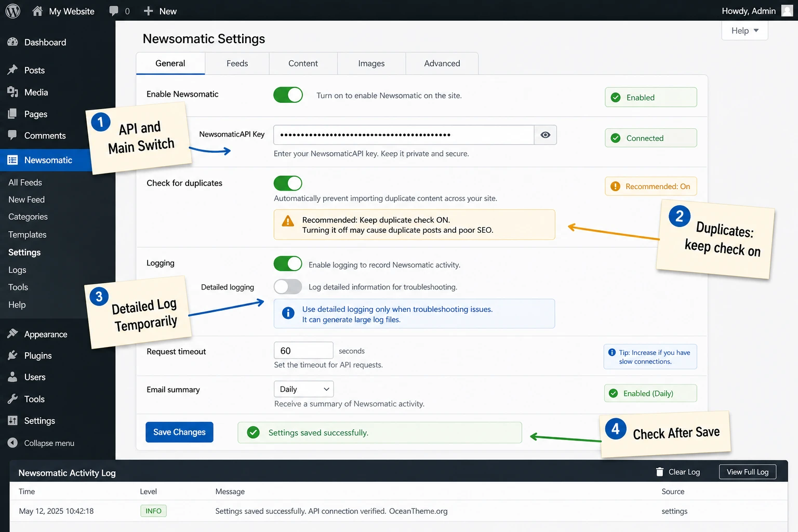Click the View Full Log button
This screenshot has width=798, height=532.
pos(748,472)
